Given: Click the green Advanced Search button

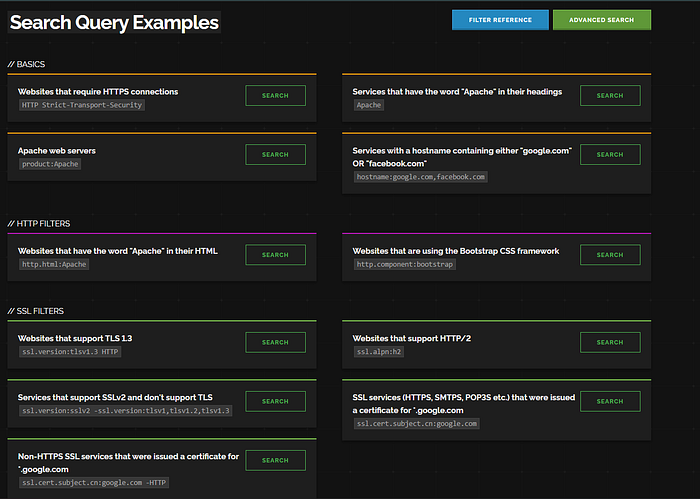Looking at the screenshot, I should tap(602, 20).
